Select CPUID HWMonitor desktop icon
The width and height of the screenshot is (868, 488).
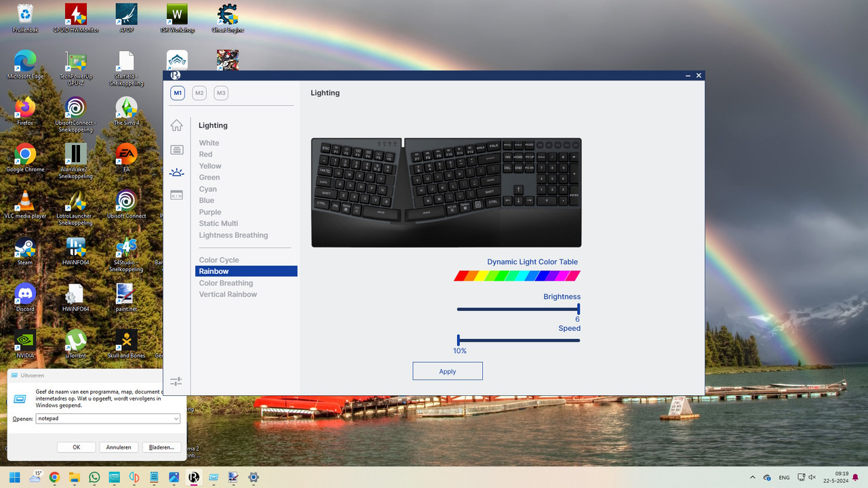pos(75,18)
